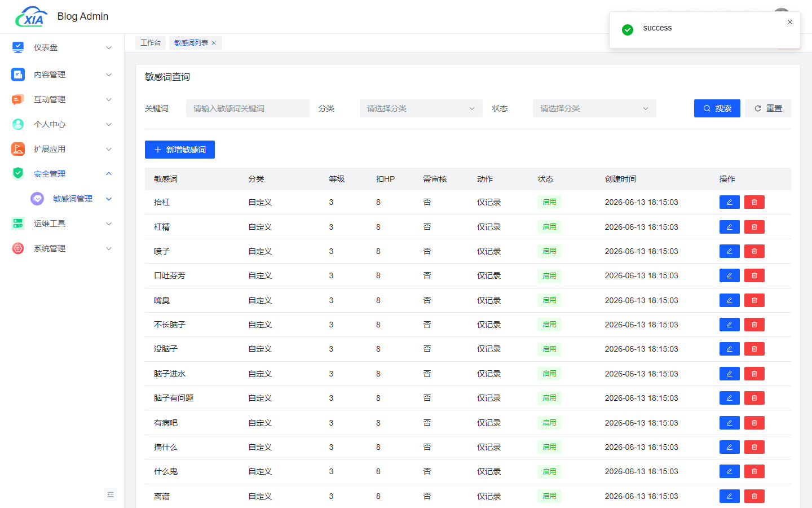Open the 内容管理 menu item
The width and height of the screenshot is (812, 508).
pyautogui.click(x=62, y=75)
